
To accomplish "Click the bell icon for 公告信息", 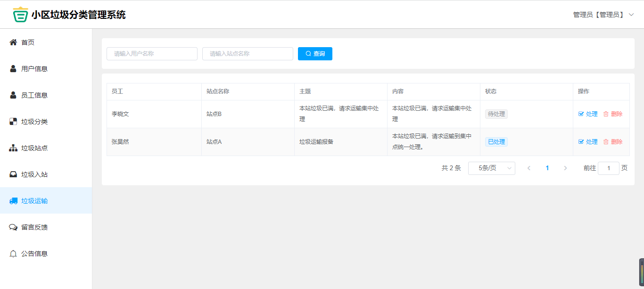I will [13, 254].
